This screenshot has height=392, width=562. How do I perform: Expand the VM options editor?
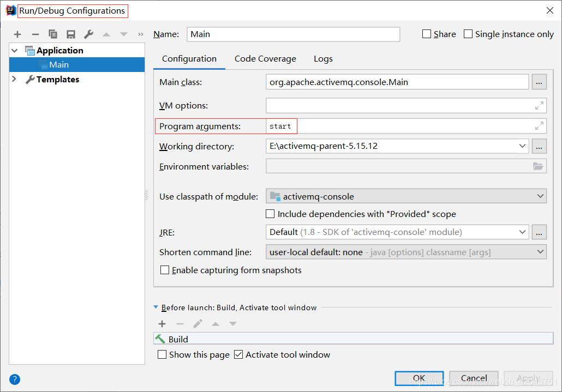(539, 104)
